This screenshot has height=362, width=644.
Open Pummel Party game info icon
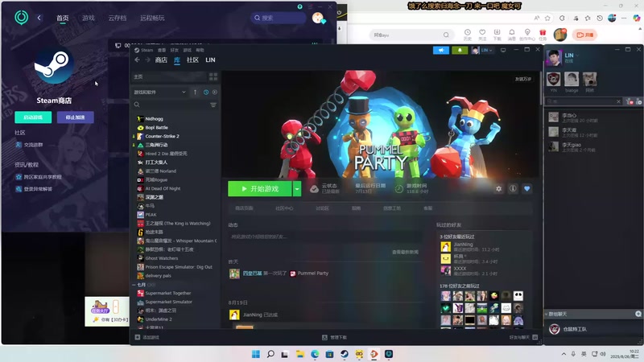coord(513,189)
